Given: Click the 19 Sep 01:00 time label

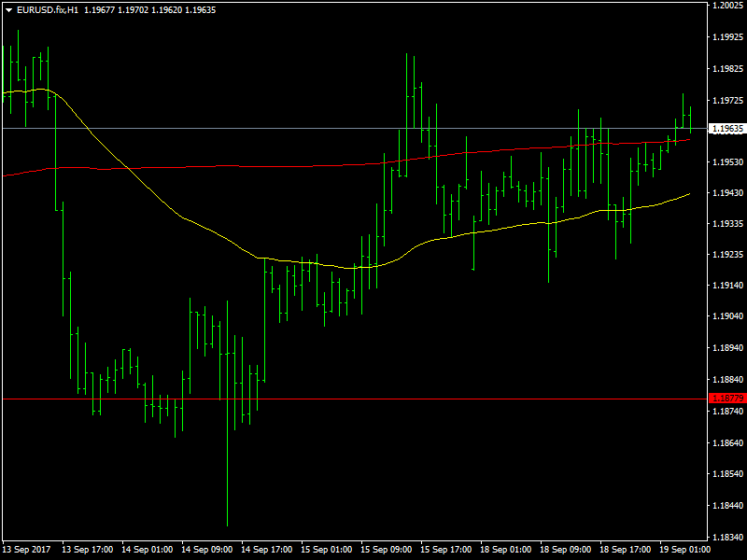Looking at the screenshot, I should coord(684,550).
